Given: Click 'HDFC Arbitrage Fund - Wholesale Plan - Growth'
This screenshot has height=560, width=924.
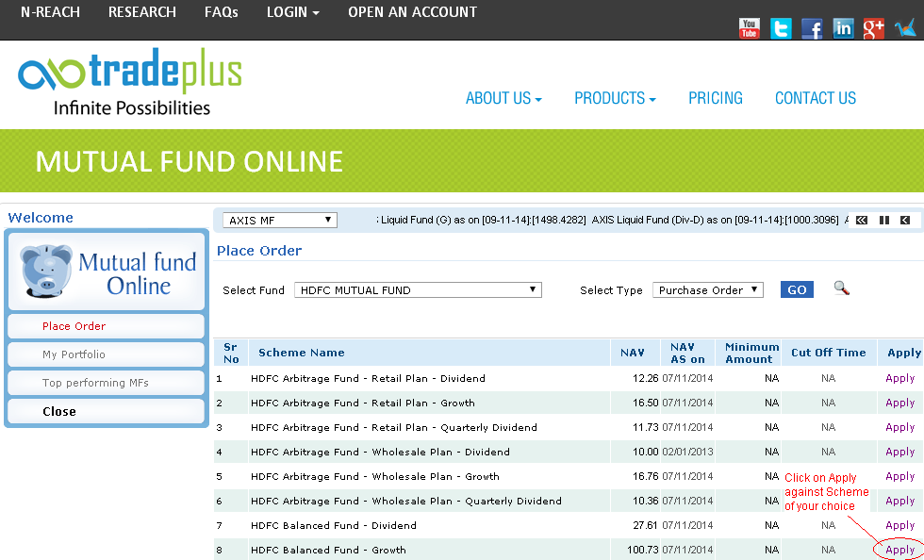Looking at the screenshot, I should [x=375, y=476].
